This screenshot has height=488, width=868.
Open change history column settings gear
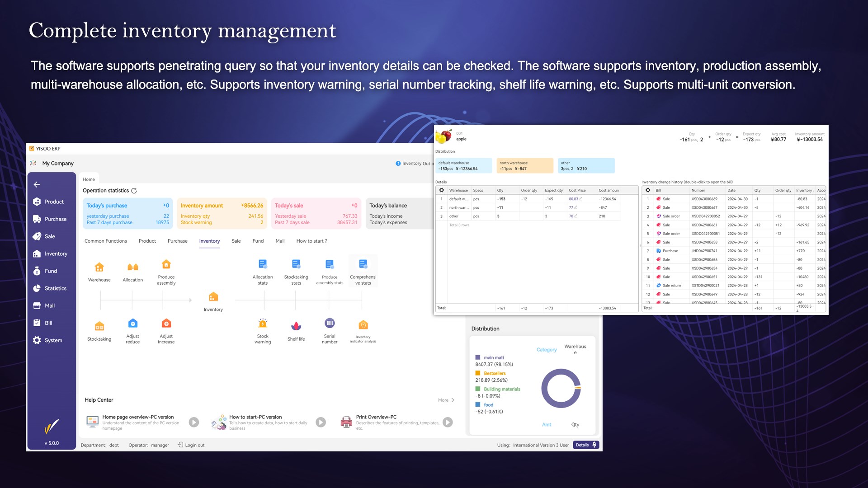click(648, 190)
